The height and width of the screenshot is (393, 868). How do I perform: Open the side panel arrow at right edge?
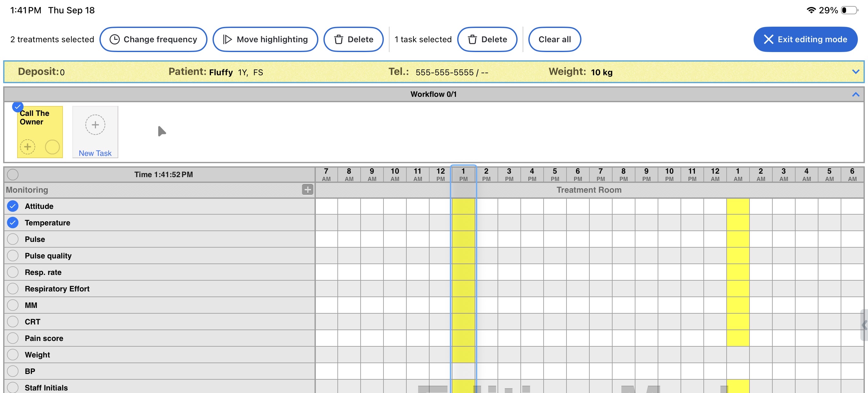pyautogui.click(x=864, y=325)
